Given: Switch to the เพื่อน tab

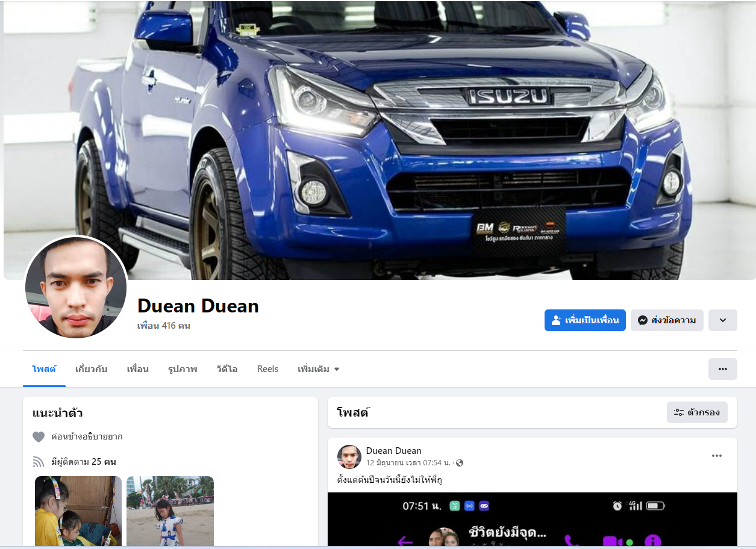Looking at the screenshot, I should coord(137,369).
